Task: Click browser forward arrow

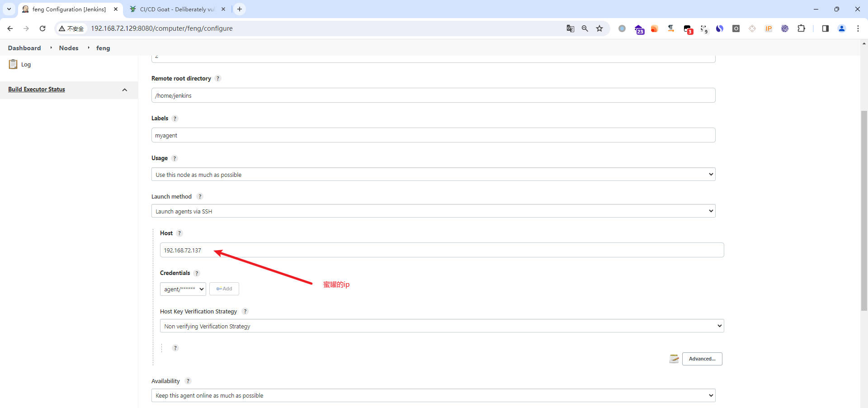Action: 26,28
